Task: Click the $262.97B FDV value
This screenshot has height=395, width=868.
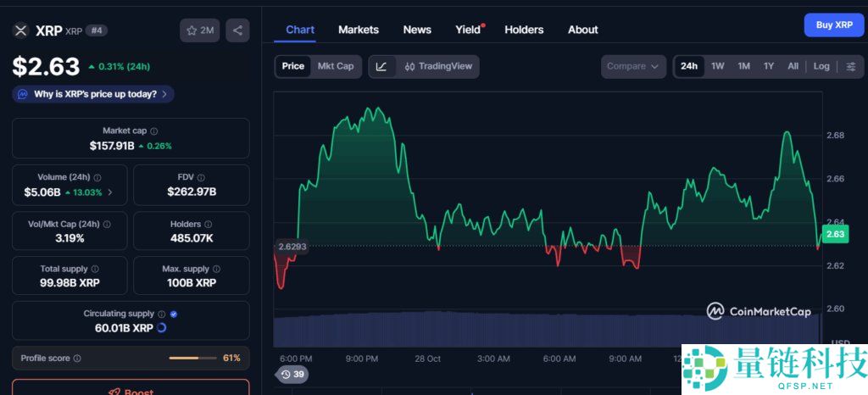Action: point(192,192)
